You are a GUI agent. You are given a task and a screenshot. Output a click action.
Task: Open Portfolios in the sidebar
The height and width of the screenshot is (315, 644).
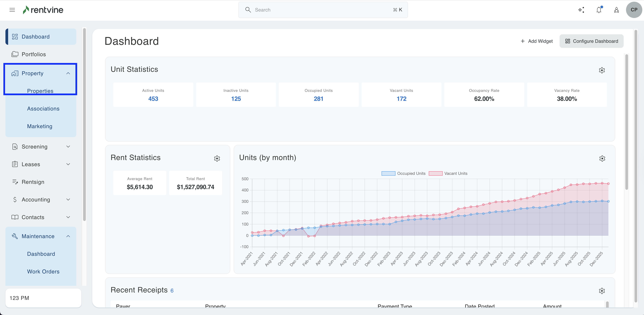34,54
